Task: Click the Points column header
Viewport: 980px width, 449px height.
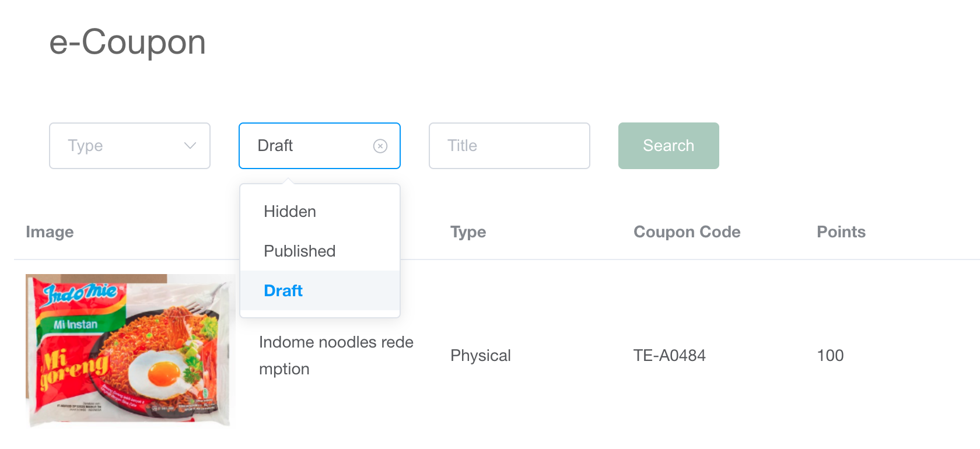Action: coord(841,232)
